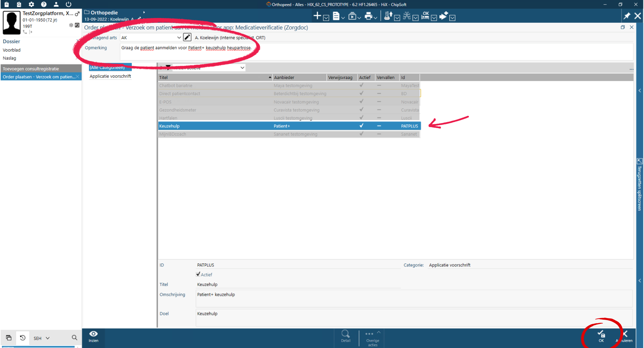Open Voorblad in the Dossier menu
This screenshot has height=348, width=644.
point(12,50)
